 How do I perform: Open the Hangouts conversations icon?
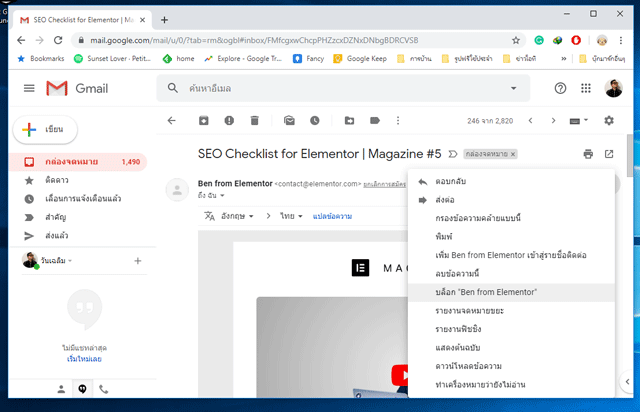tap(82, 389)
